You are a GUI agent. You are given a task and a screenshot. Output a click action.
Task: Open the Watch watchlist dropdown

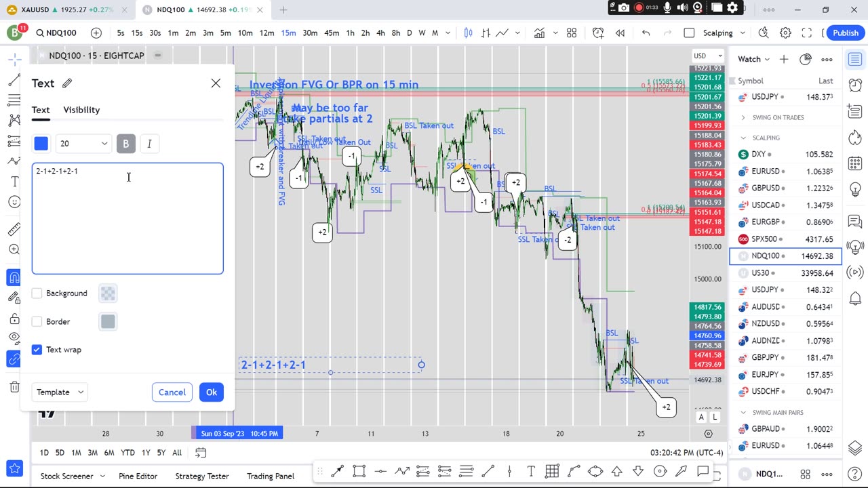(754, 59)
